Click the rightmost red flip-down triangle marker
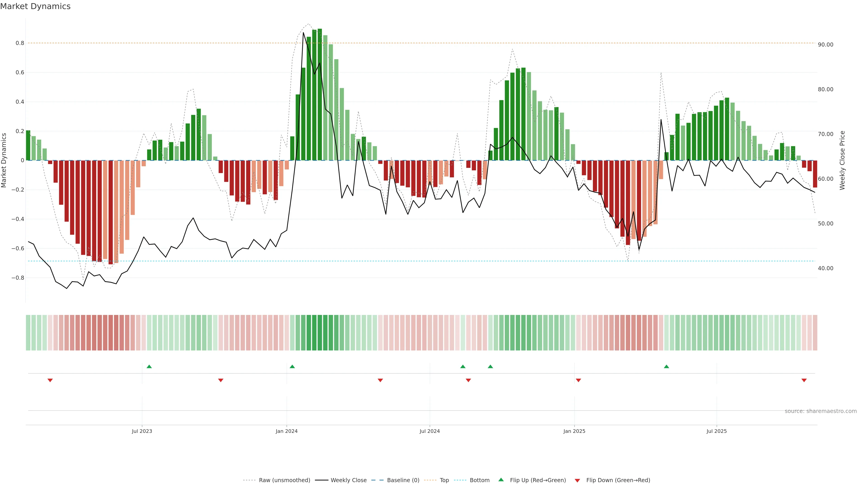The width and height of the screenshot is (868, 488). coord(804,380)
